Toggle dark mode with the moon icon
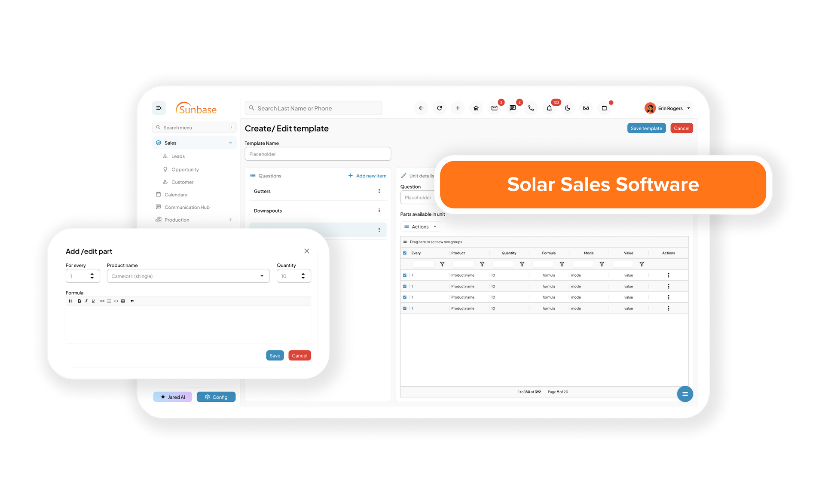The image size is (825, 504). pyautogui.click(x=568, y=108)
